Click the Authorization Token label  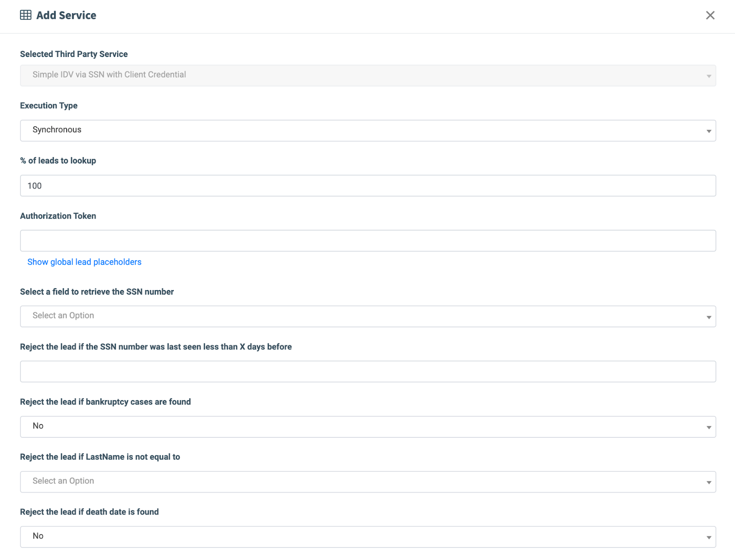click(x=58, y=216)
